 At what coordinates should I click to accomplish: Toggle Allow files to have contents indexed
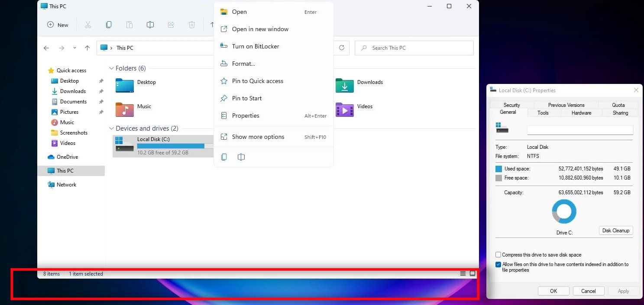click(498, 264)
